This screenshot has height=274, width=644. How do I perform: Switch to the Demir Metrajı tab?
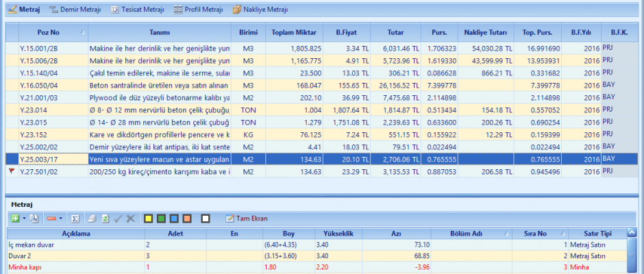pos(75,10)
